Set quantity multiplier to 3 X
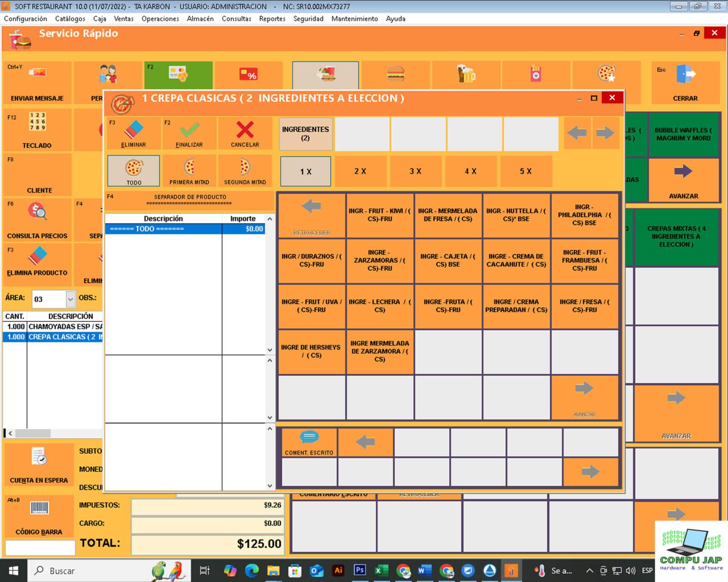The image size is (728, 582). (x=415, y=171)
